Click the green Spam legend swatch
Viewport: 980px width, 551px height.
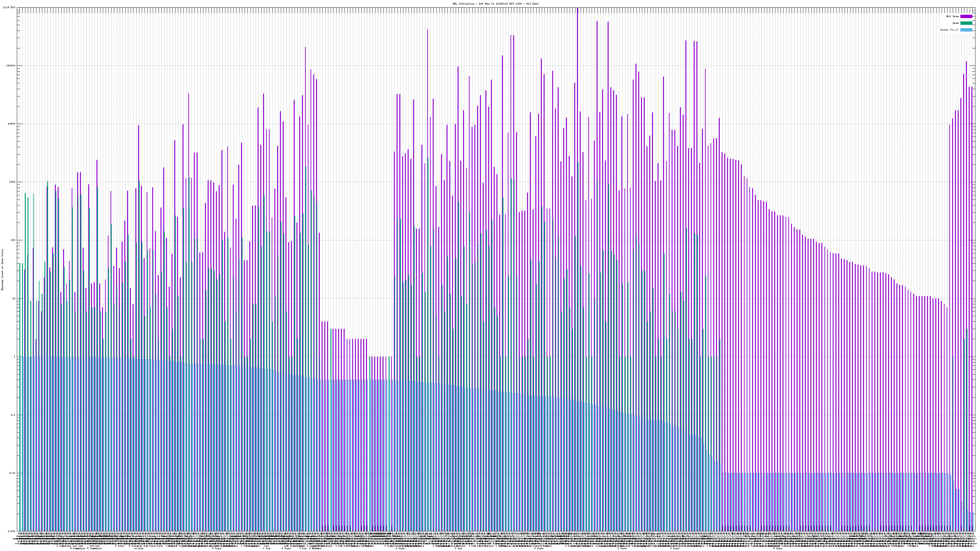point(966,23)
